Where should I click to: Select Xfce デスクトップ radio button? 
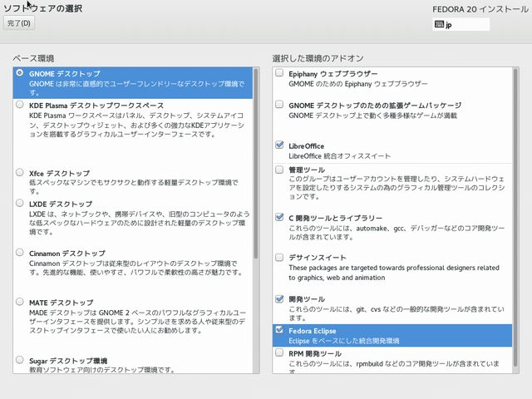[x=20, y=172]
